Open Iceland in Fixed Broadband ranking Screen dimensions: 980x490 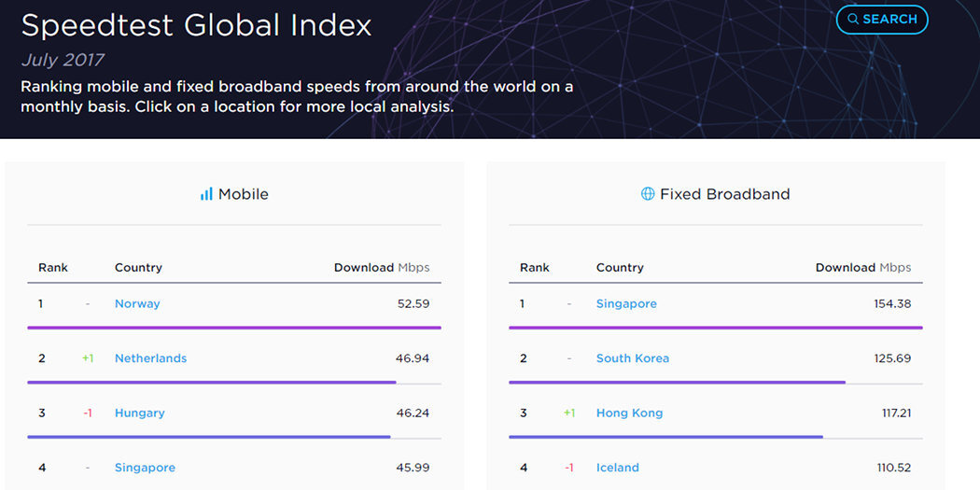click(618, 468)
